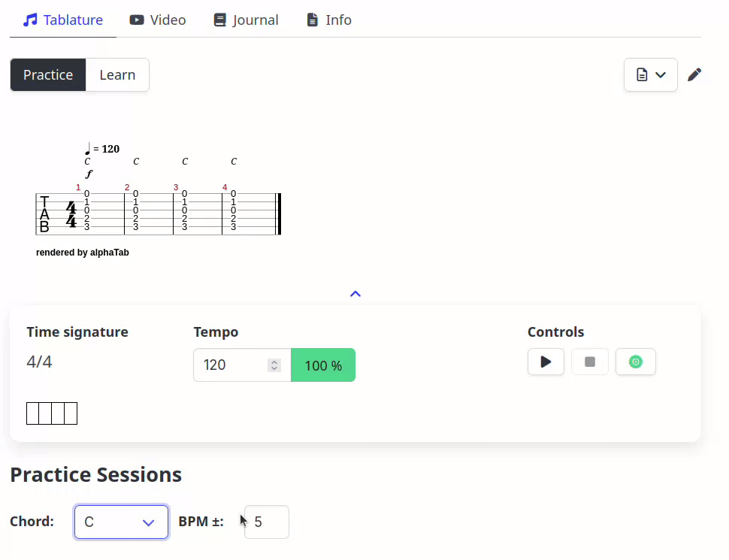Open the Chord selection dropdown
The height and width of the screenshot is (560, 729).
click(121, 521)
